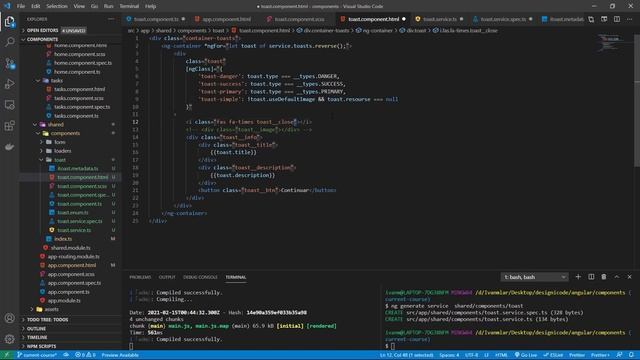
Task: Click current-course branch in status bar
Action: [x=37, y=355]
